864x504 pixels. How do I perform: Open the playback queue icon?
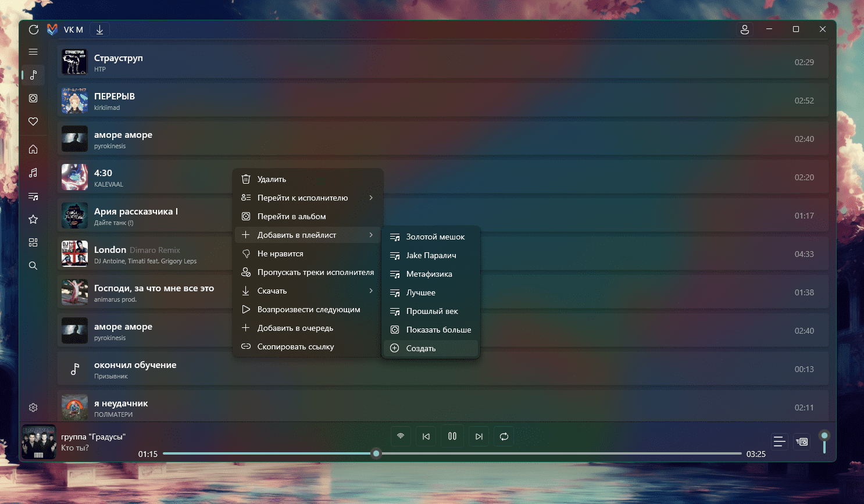(802, 442)
